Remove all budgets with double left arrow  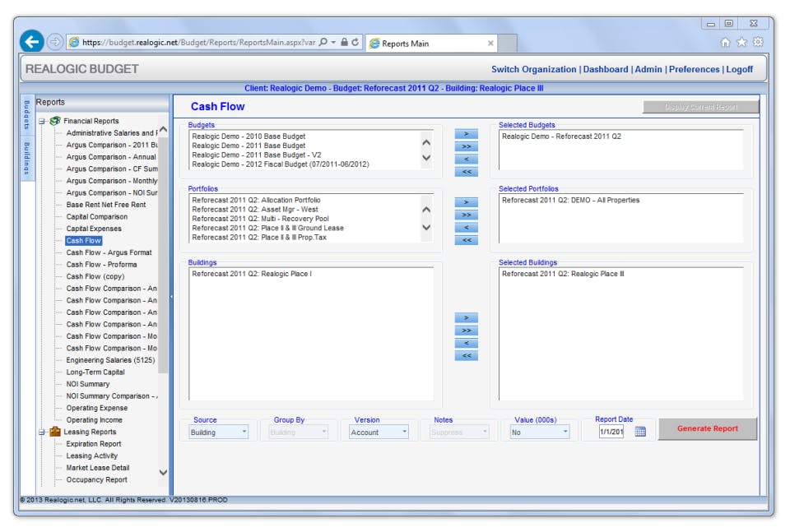(x=466, y=172)
